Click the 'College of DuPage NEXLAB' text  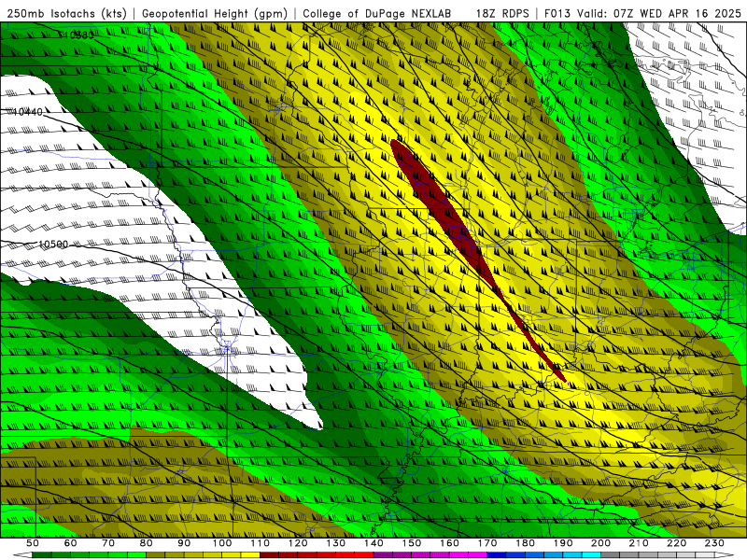pos(377,13)
